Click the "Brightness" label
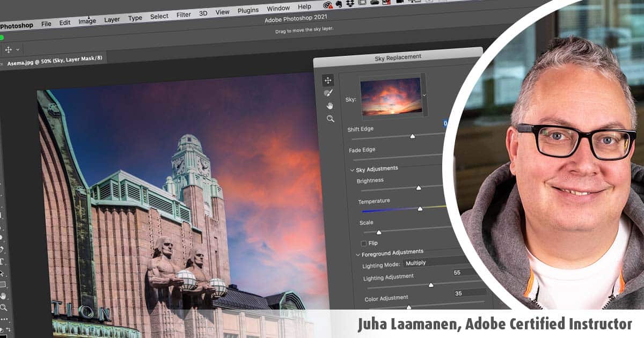This screenshot has width=644, height=338. coord(370,180)
